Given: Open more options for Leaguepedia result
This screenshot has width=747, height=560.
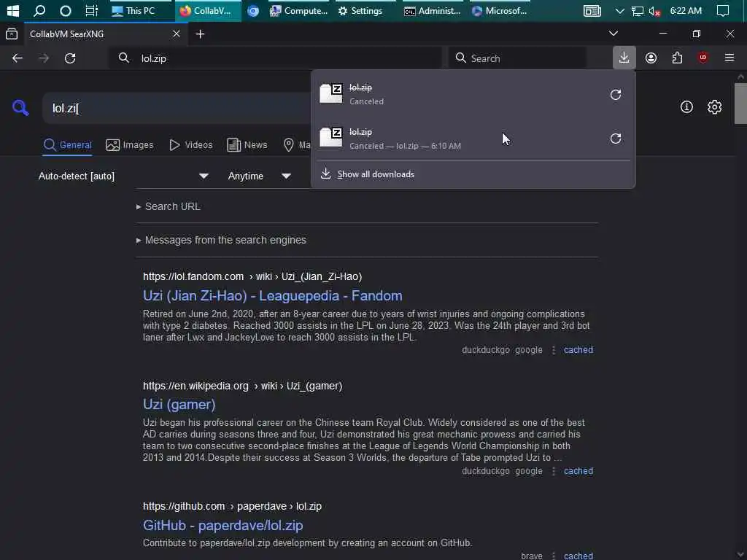Looking at the screenshot, I should 553,350.
